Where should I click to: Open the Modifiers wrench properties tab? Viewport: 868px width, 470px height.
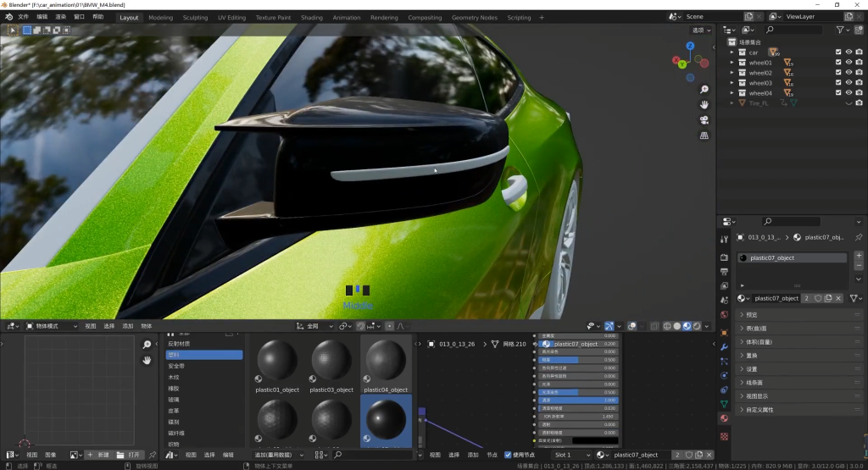724,347
